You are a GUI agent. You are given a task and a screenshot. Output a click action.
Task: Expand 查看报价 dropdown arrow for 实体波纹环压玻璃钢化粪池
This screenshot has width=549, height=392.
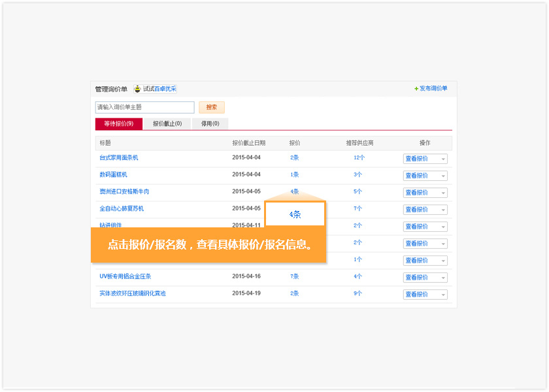[x=443, y=295]
